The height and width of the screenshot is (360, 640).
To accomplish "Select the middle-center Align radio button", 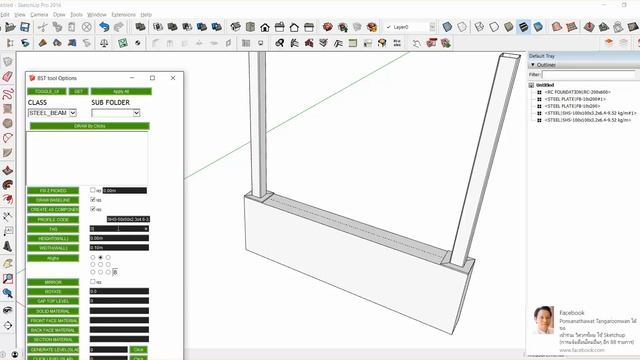I will click(x=100, y=264).
